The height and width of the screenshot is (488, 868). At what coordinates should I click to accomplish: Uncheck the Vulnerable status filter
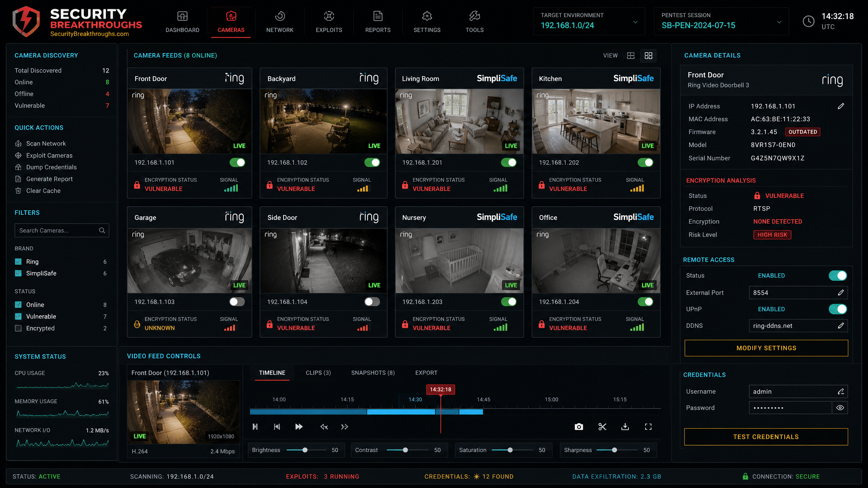[x=18, y=316]
